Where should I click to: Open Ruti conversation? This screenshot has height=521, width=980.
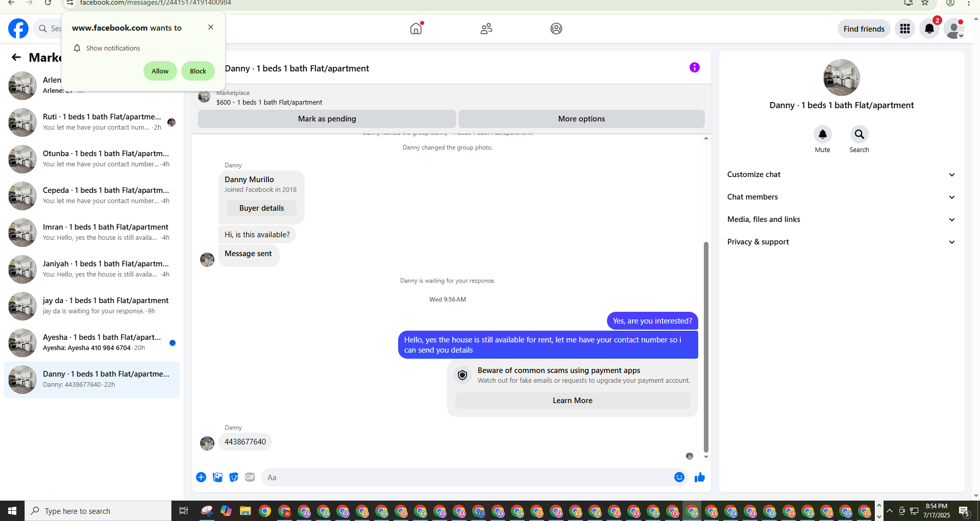click(x=92, y=122)
